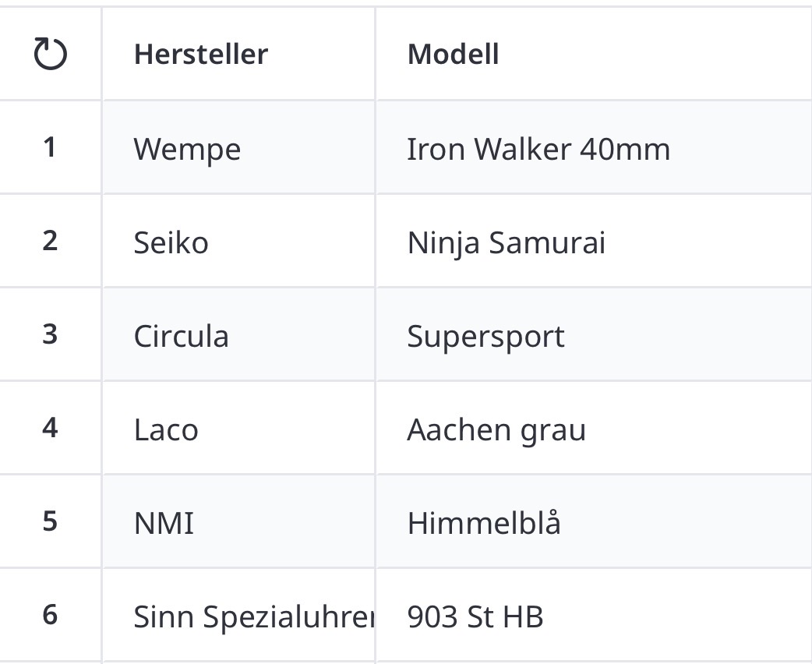Select row number 1

click(50, 147)
